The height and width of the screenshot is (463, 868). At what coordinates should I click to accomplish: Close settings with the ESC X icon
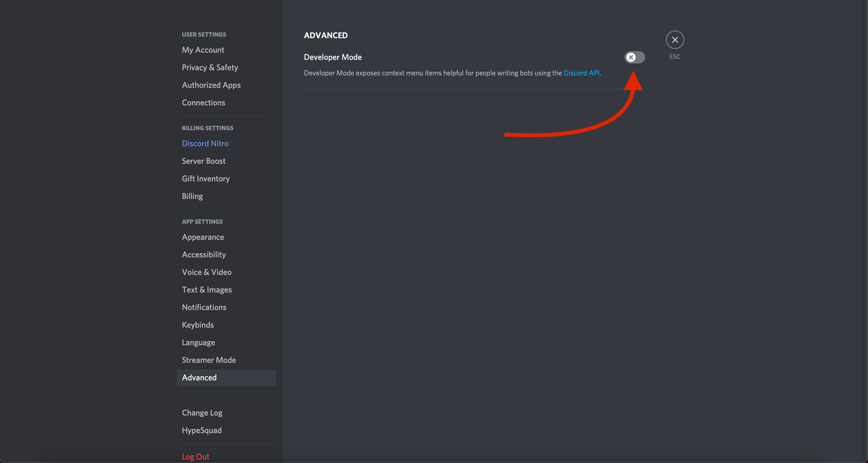675,40
